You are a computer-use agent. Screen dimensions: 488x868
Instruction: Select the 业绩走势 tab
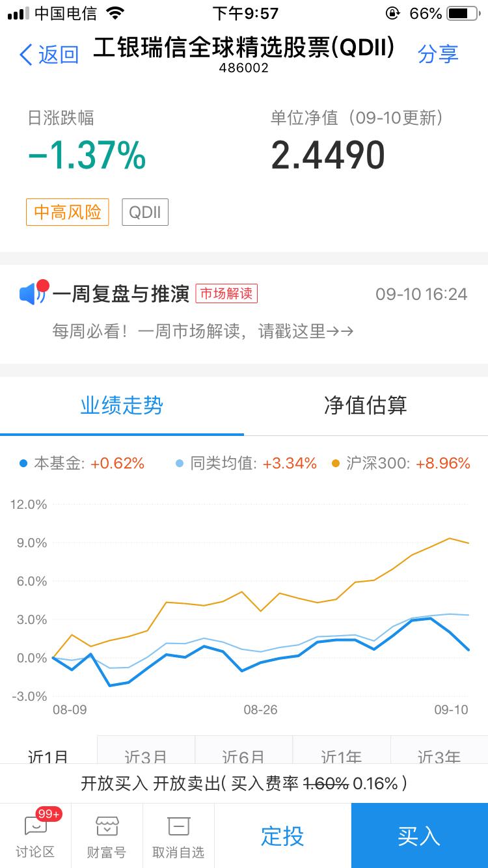122,405
